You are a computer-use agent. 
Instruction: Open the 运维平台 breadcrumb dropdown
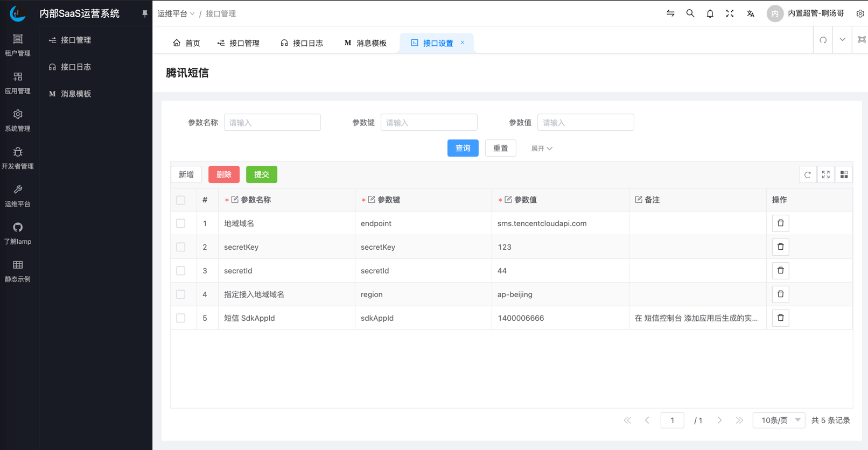[x=176, y=13]
